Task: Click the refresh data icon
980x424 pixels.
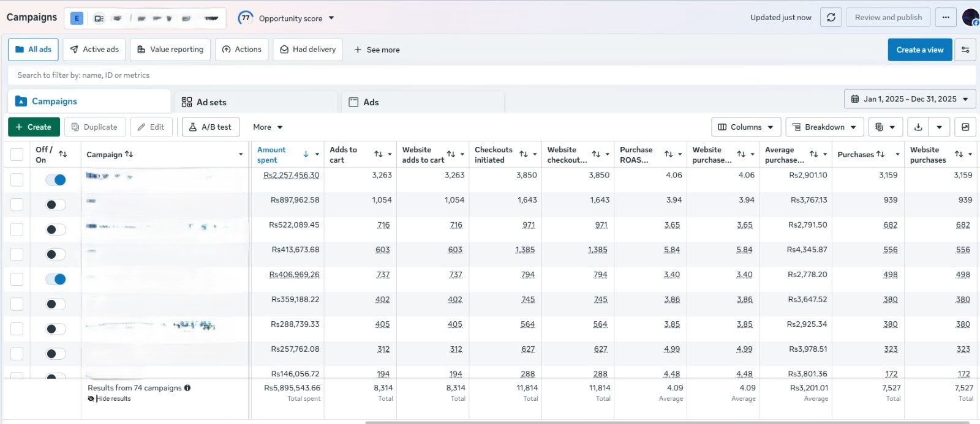Action: 831,17
